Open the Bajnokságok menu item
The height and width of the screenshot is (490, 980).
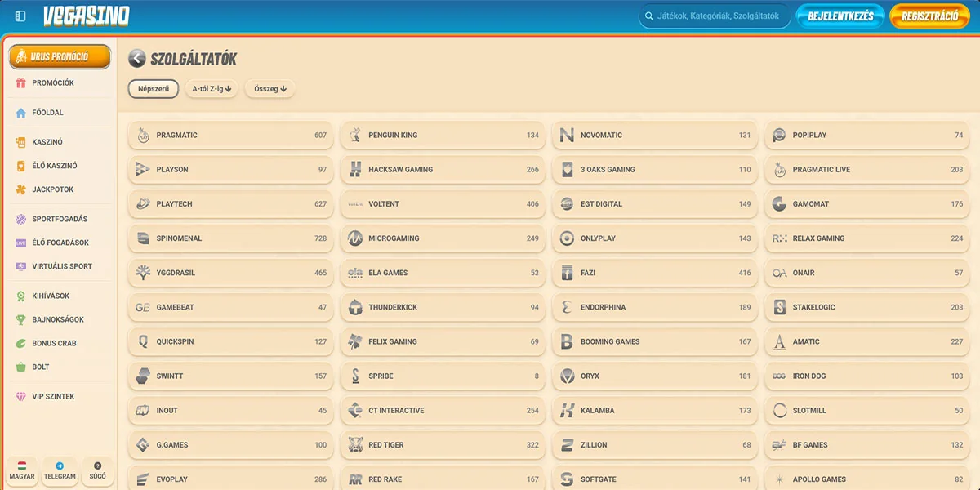pos(60,319)
